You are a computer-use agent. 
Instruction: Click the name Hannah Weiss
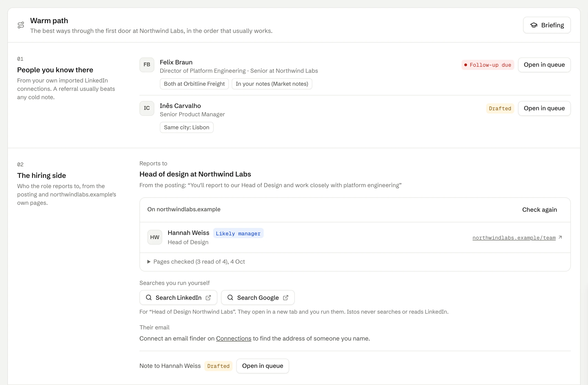click(188, 233)
